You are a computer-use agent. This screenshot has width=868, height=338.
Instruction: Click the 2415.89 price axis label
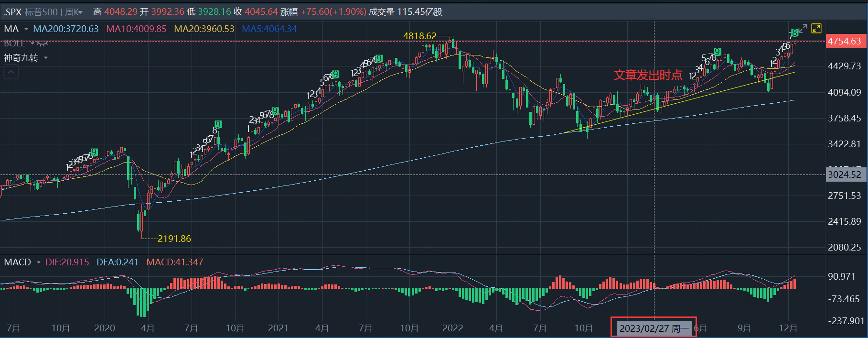click(x=845, y=221)
